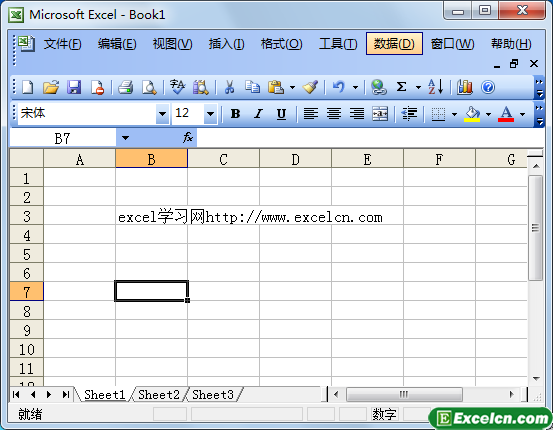The width and height of the screenshot is (553, 430).
Task: Select the Sheet1 tab
Action: click(105, 395)
